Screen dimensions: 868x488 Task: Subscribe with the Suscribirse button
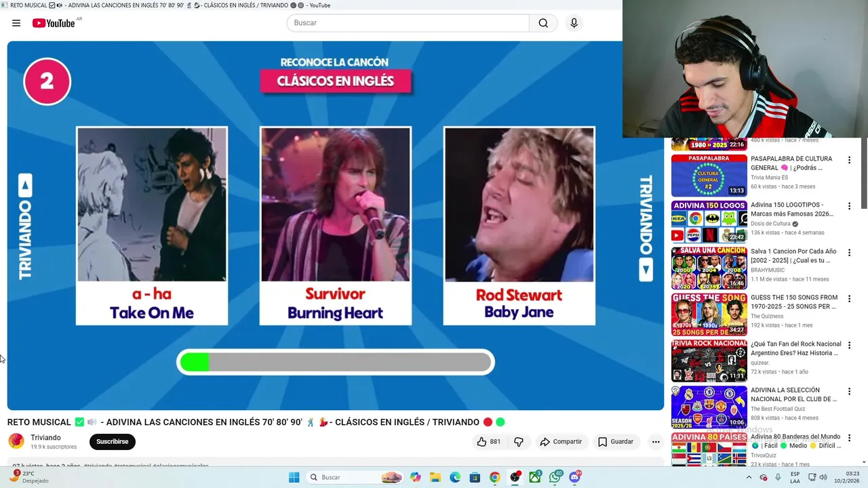[112, 442]
